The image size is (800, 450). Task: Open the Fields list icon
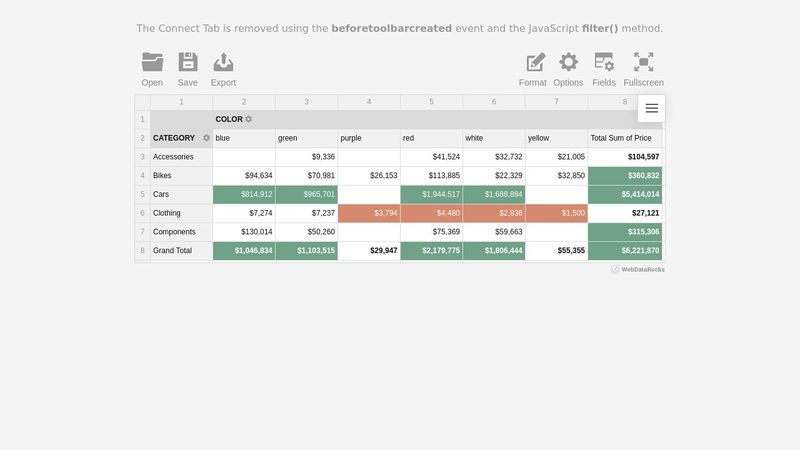(x=604, y=62)
